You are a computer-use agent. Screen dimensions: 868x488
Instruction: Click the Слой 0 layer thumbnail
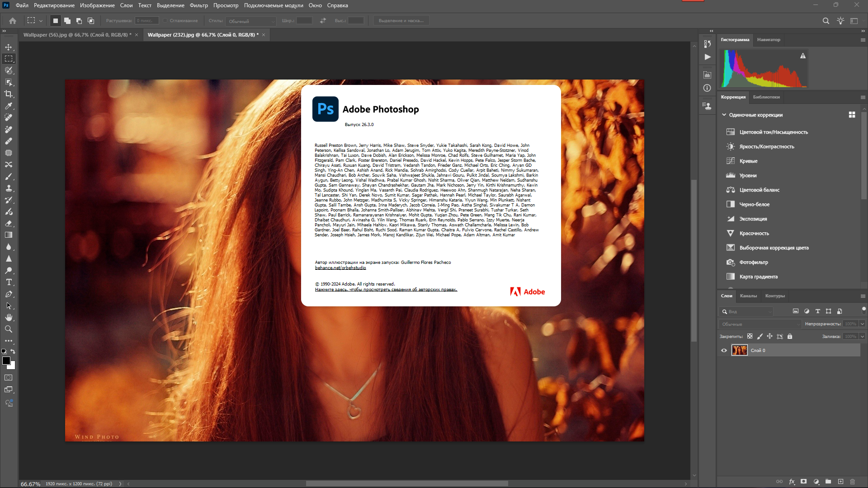click(740, 350)
